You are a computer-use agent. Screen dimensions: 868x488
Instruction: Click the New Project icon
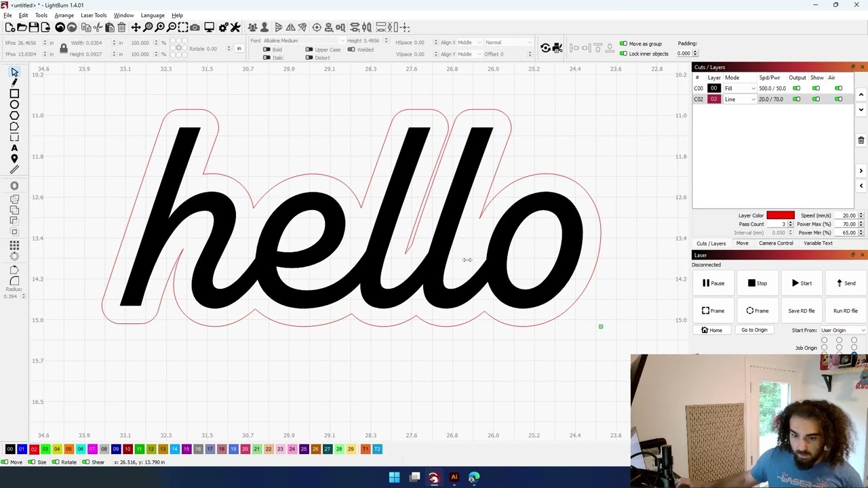(10, 27)
